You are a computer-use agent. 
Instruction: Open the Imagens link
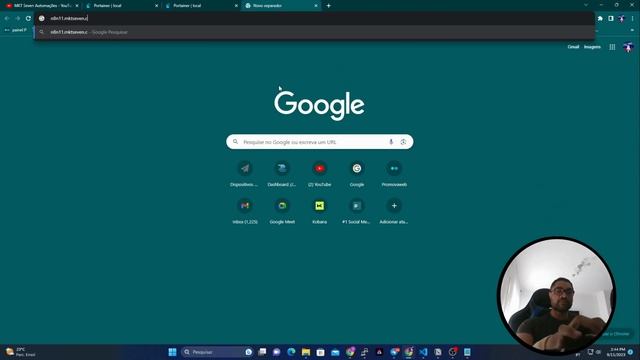[592, 47]
